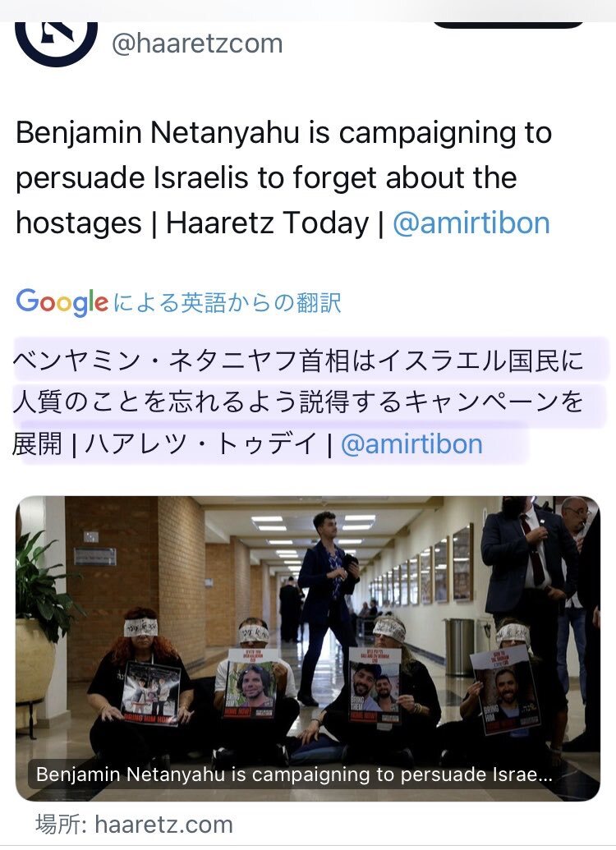Tap the @haaretzcom account handle
Screen dimensions: 616x850
(x=197, y=44)
